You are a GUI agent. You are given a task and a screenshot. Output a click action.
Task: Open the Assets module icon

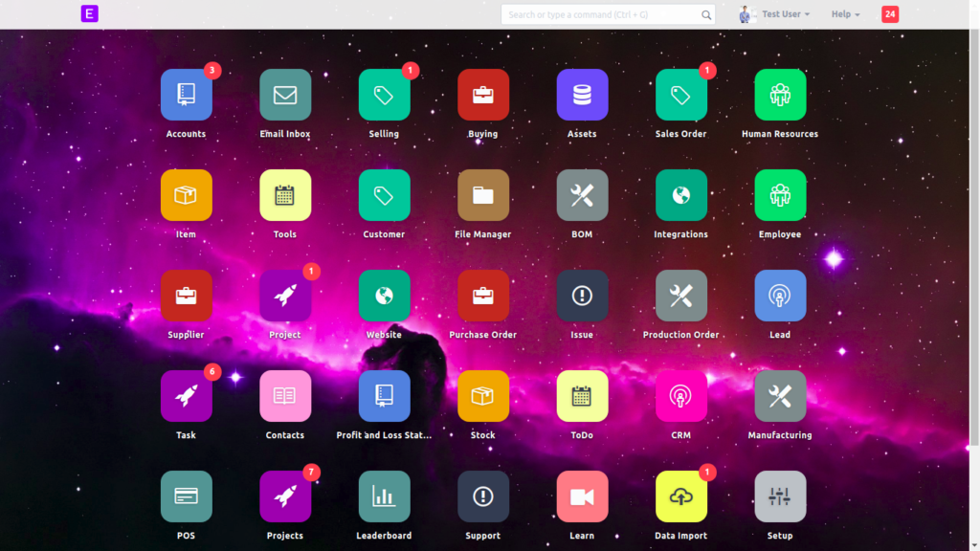[x=582, y=95]
